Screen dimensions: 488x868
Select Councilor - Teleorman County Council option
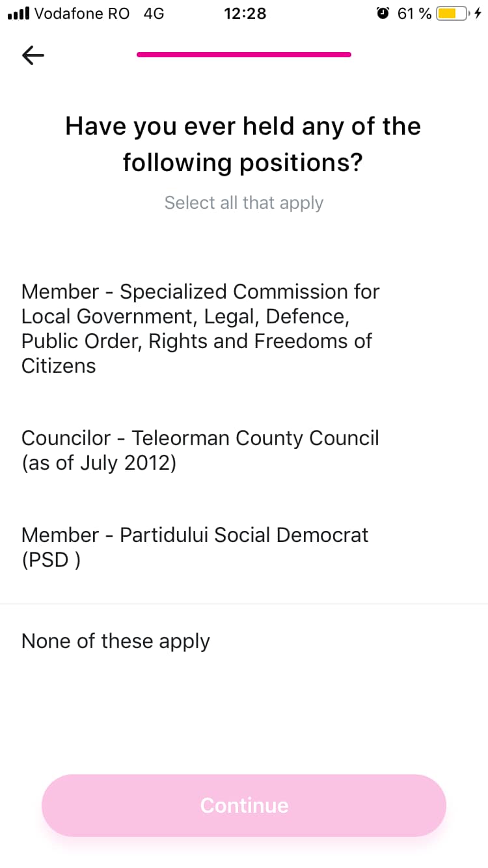click(x=200, y=450)
